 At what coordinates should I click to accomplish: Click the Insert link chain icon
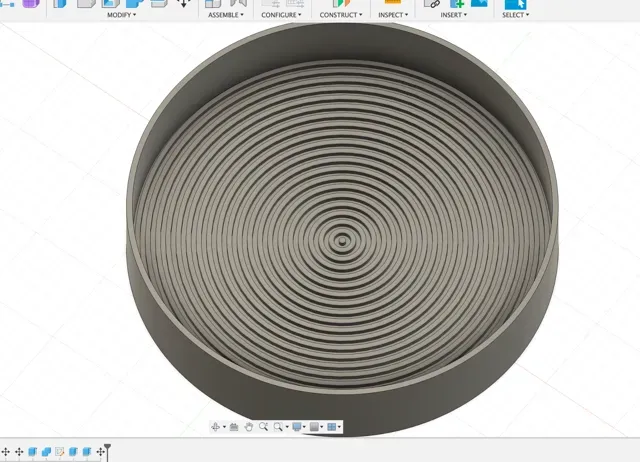tap(433, 4)
